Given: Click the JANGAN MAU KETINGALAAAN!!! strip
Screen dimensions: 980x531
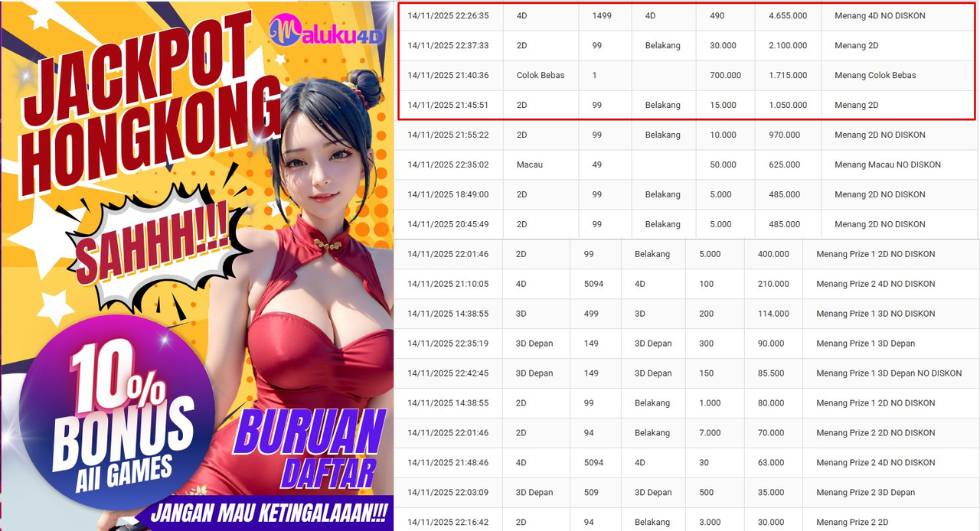Looking at the screenshot, I should [x=269, y=512].
